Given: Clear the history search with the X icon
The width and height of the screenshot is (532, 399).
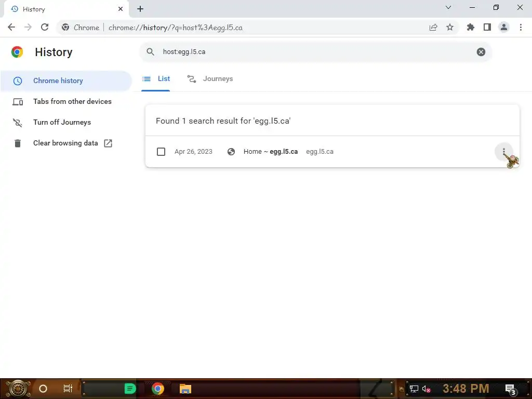Looking at the screenshot, I should tap(481, 52).
